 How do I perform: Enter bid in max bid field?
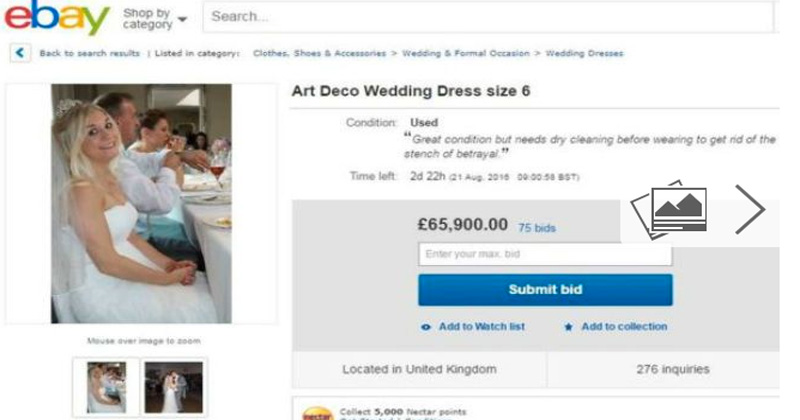544,254
